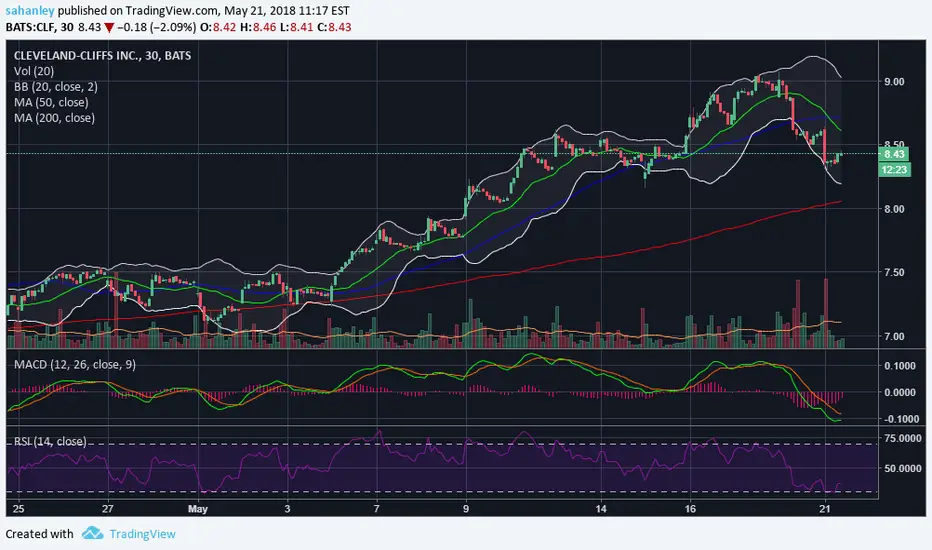Click the current price tag 8.43

click(x=894, y=154)
